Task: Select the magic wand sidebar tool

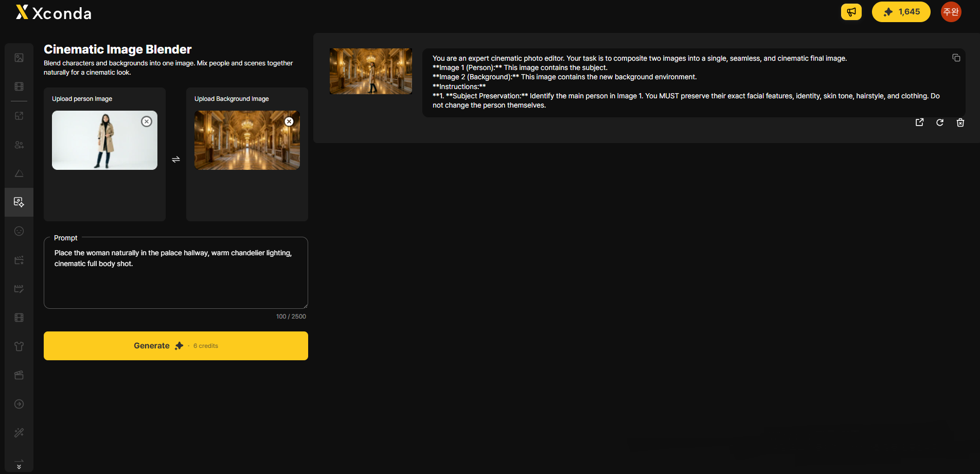Action: click(x=19, y=433)
